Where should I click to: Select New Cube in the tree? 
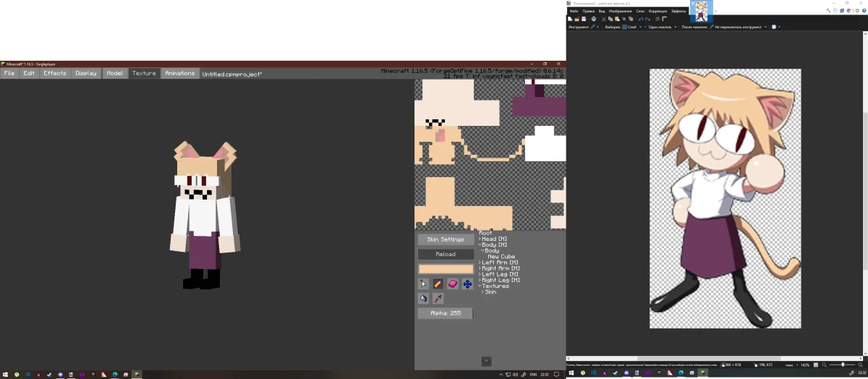[x=501, y=257]
